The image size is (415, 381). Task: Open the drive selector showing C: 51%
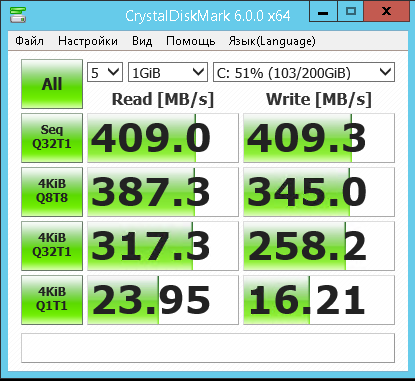(304, 72)
